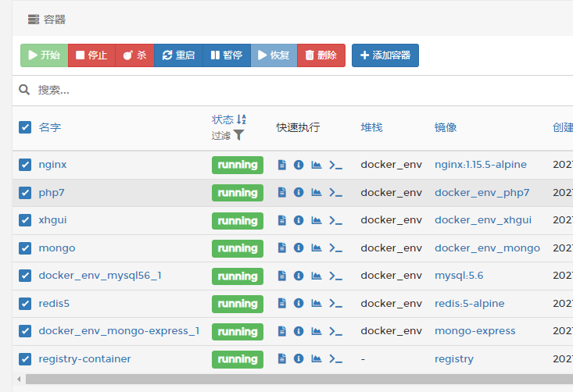573x392 pixels.
Task: Open stats chart icon for xhgui
Action: 317,220
